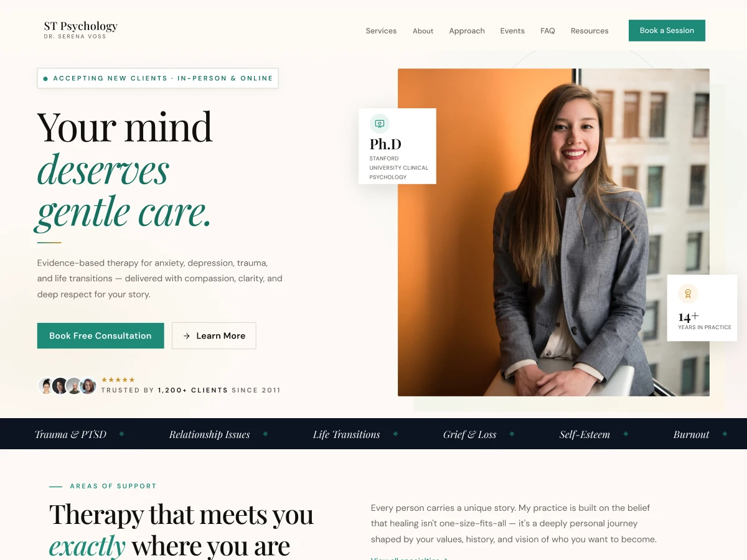Click the five gold star rating
Viewport: 747px width, 560px height.
coord(118,380)
